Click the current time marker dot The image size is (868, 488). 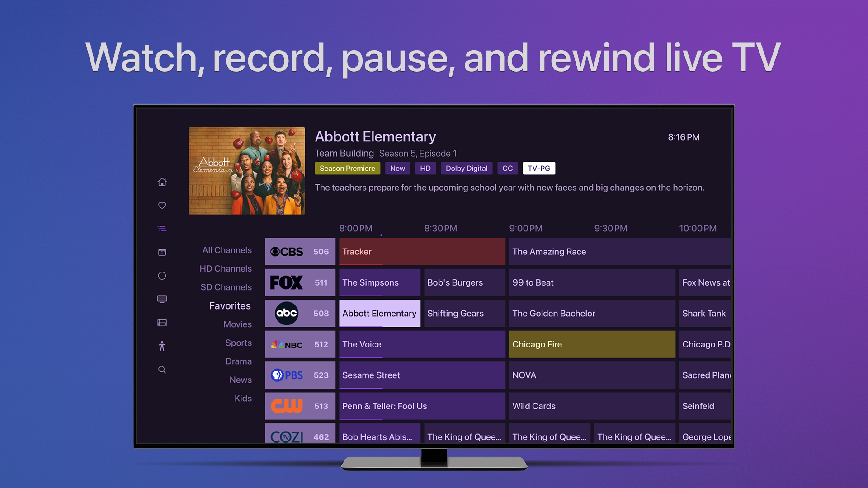tap(381, 235)
